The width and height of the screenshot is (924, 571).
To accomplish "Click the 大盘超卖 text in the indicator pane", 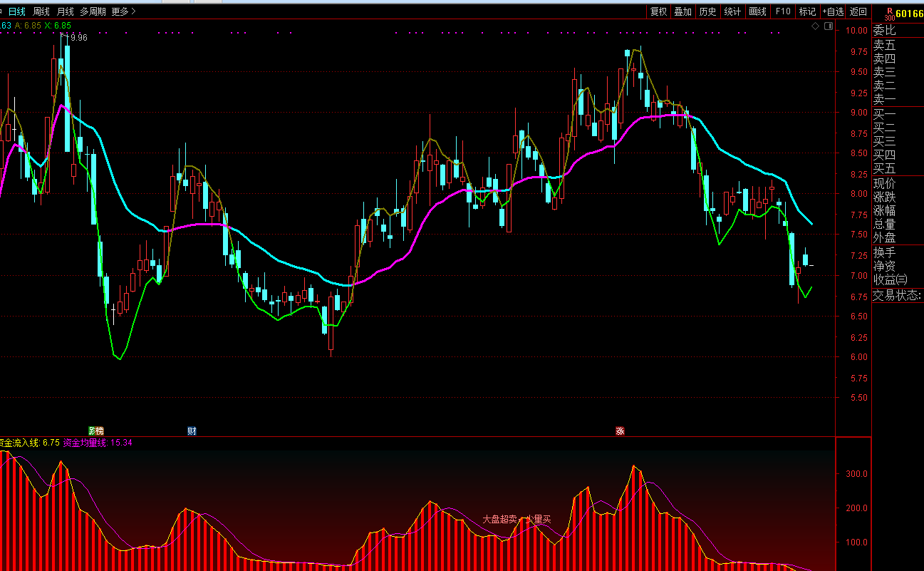I will [x=499, y=519].
